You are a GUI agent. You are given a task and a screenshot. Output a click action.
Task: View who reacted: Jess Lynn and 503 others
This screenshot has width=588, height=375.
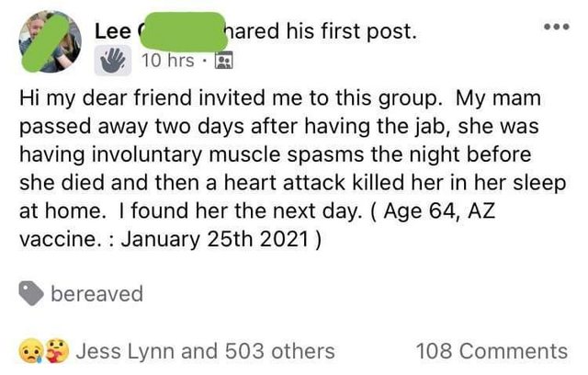tap(205, 351)
